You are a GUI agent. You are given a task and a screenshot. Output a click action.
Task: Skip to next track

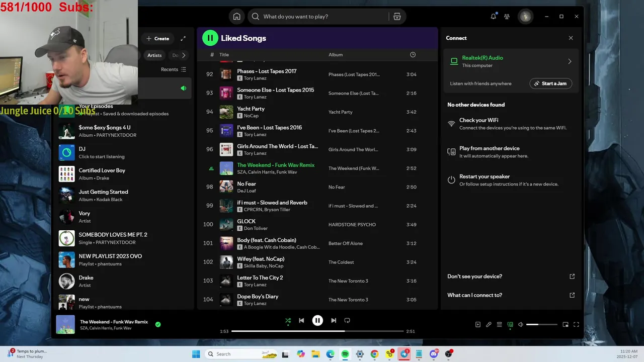[x=334, y=320]
